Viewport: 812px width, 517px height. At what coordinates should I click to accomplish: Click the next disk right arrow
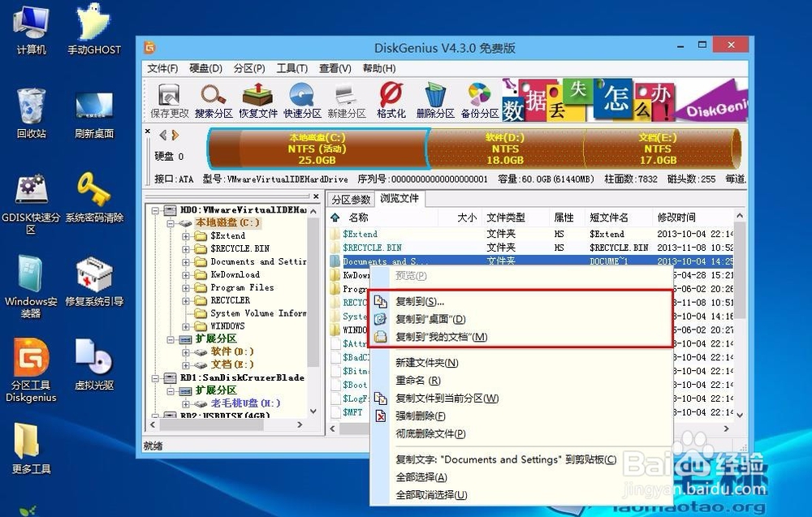pos(175,135)
